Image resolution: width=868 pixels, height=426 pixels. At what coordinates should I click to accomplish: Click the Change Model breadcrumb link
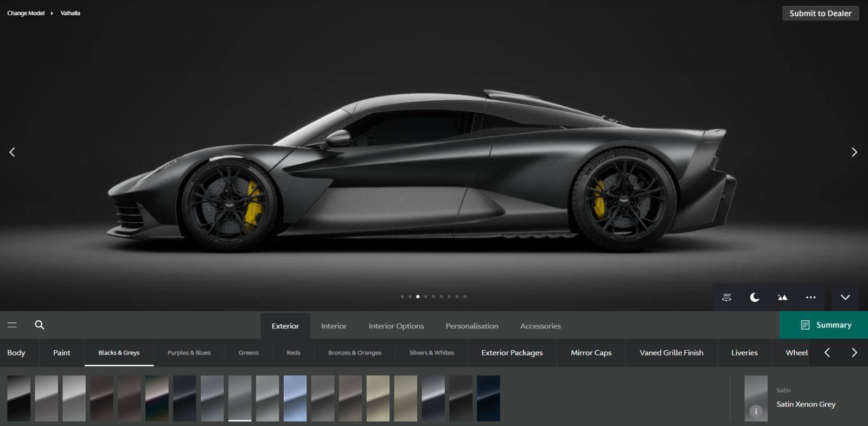[x=25, y=13]
